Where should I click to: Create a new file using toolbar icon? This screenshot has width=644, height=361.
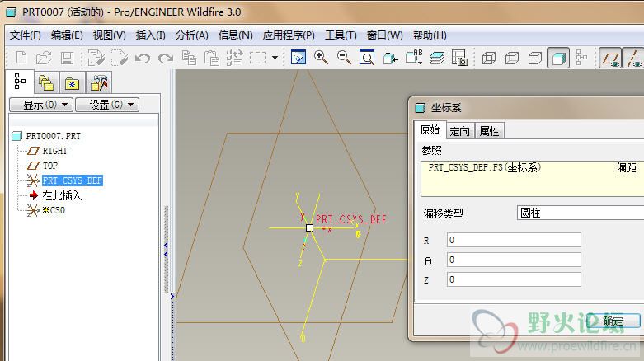tap(21, 58)
